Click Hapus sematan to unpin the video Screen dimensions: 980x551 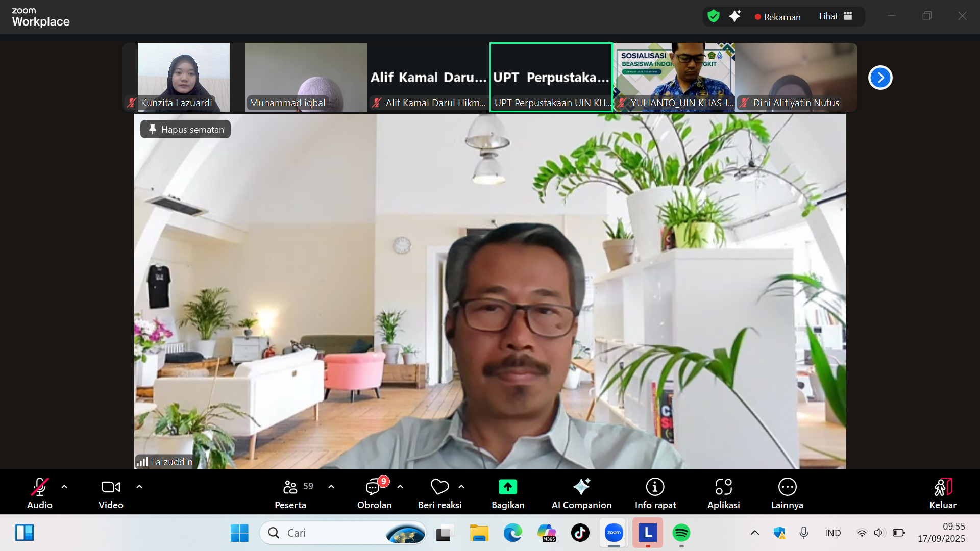pyautogui.click(x=186, y=130)
